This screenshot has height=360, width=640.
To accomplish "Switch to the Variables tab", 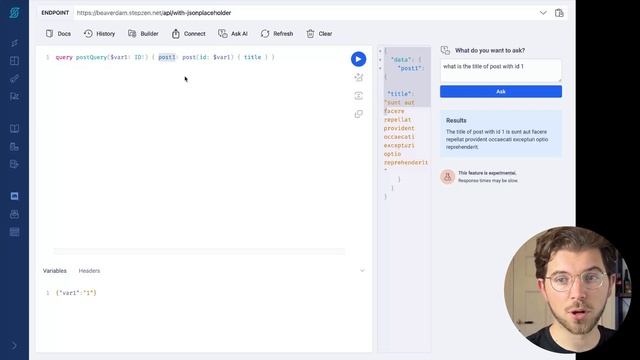I will (x=55, y=271).
